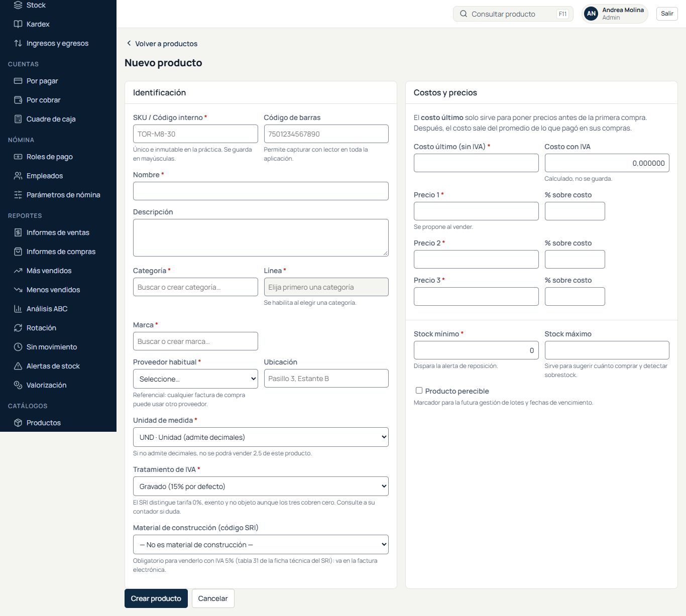The width and height of the screenshot is (686, 616).
Task: Click the Sin movimiento clock icon
Action: coord(18,347)
